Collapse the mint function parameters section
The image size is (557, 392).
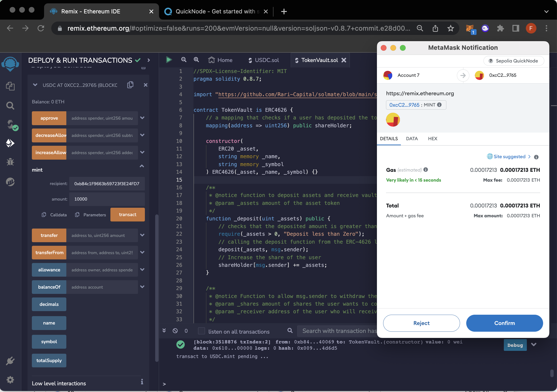point(142,166)
